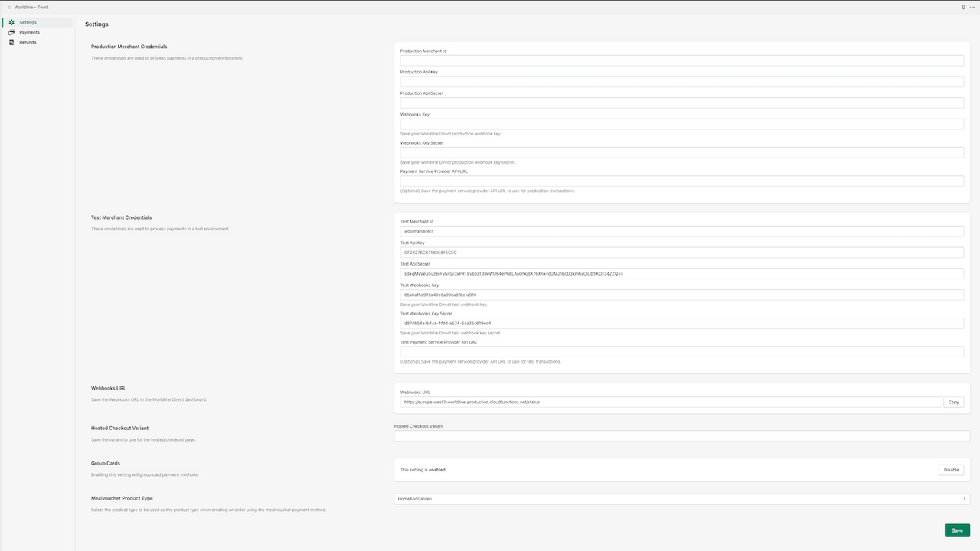Click the pin app icon in top bar
This screenshot has width=980, height=551.
[x=963, y=7]
